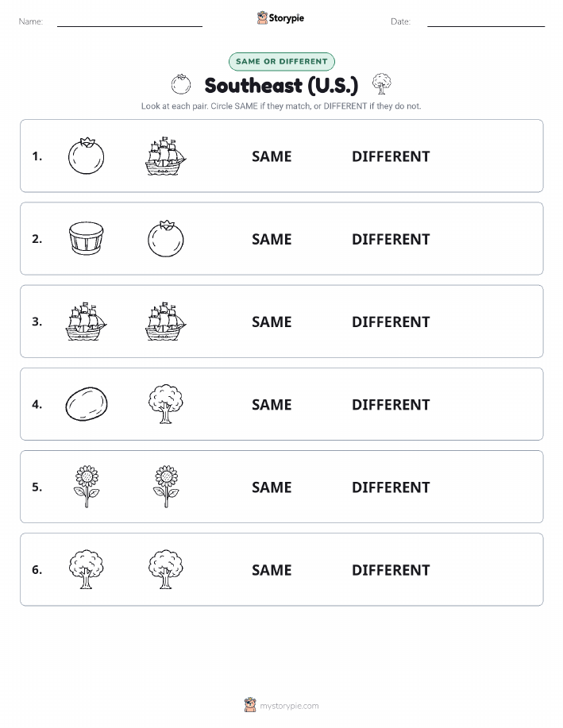Click the tomato icon beside the Southeast title
This screenshot has width=563, height=728.
(x=181, y=84)
